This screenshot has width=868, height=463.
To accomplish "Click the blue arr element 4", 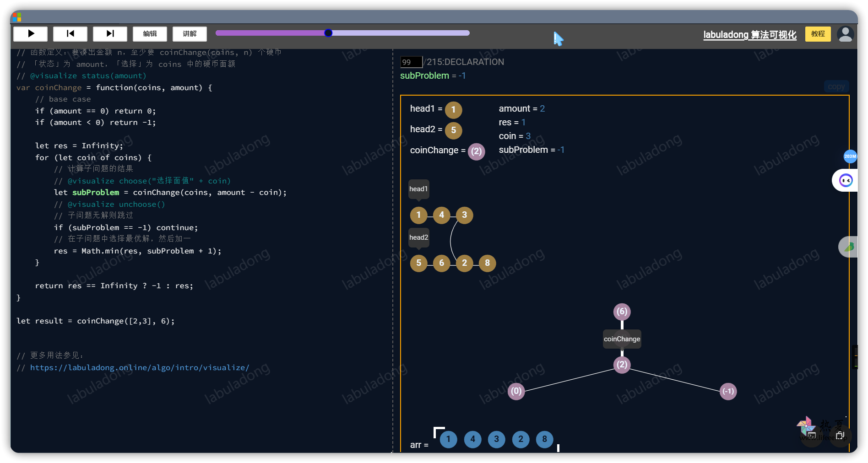I will click(472, 439).
